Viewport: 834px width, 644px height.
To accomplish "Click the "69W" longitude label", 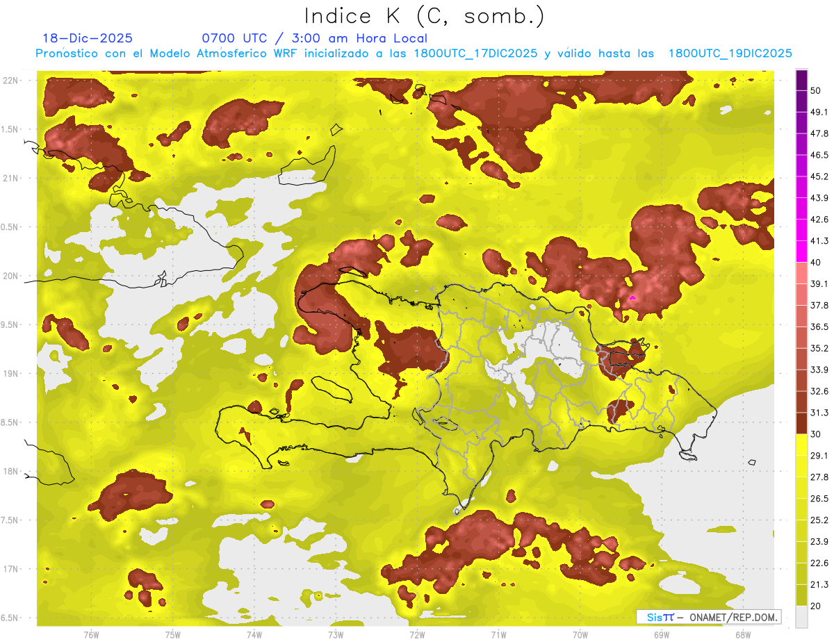I will click(x=661, y=636).
